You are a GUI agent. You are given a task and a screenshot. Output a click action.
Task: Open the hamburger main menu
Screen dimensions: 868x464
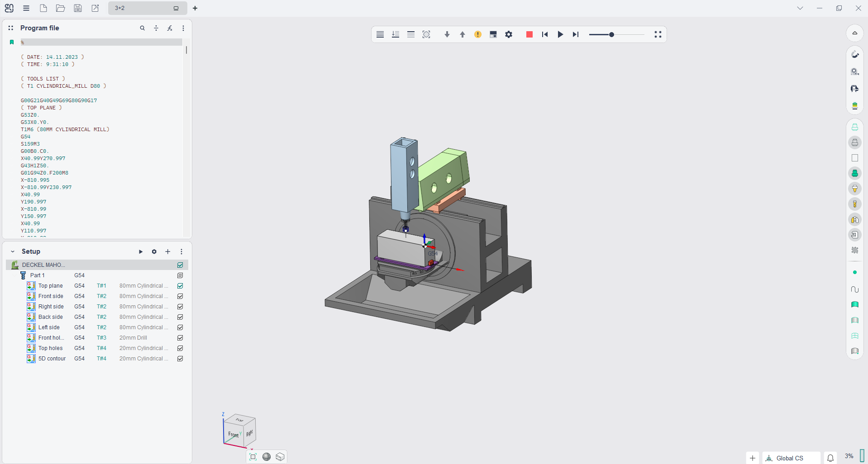26,8
